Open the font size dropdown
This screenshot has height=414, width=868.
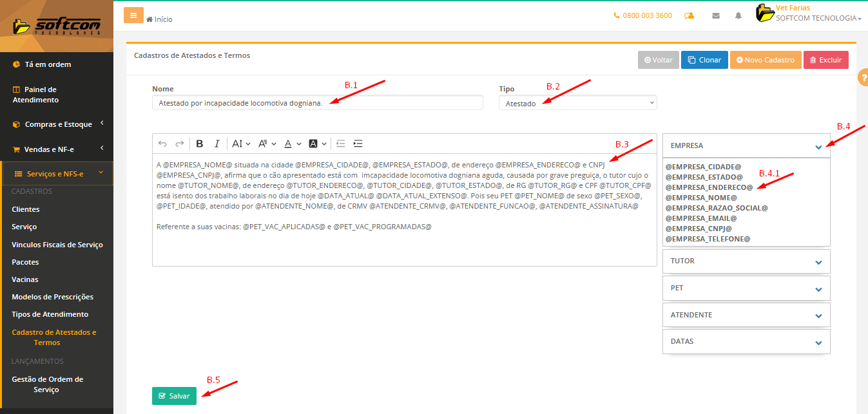pos(241,144)
